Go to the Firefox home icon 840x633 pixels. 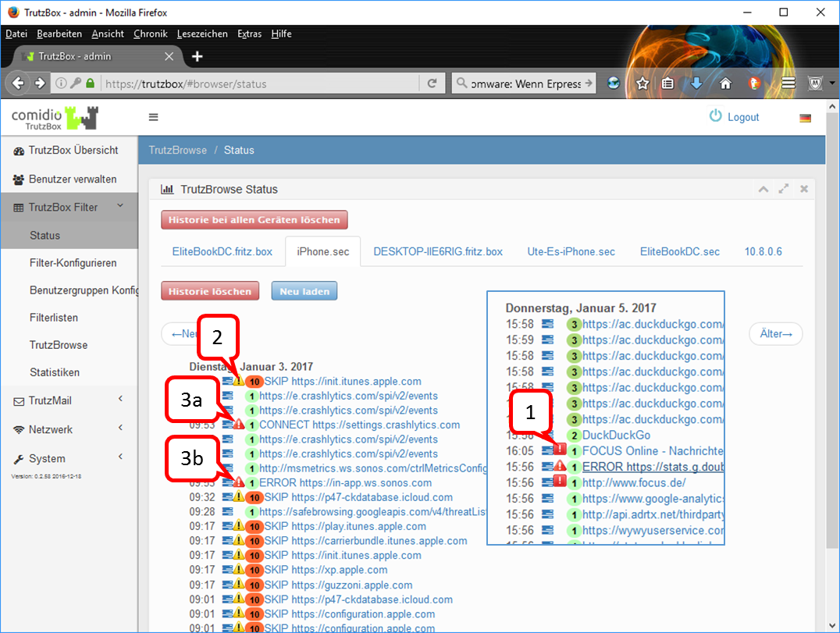pos(725,83)
